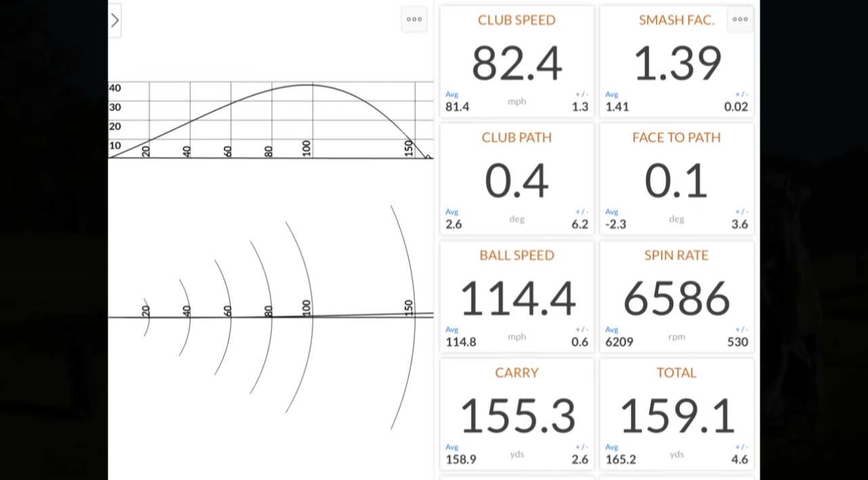Tap the Total deviation value 4.6

pos(739,460)
